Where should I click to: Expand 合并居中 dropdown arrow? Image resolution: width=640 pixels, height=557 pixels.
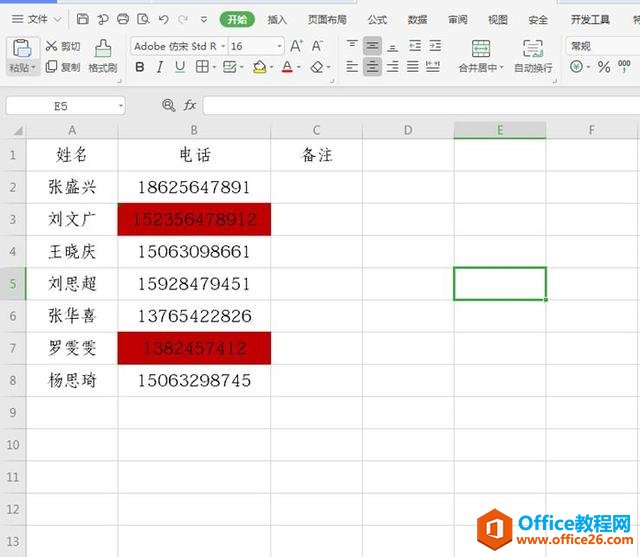[x=502, y=67]
